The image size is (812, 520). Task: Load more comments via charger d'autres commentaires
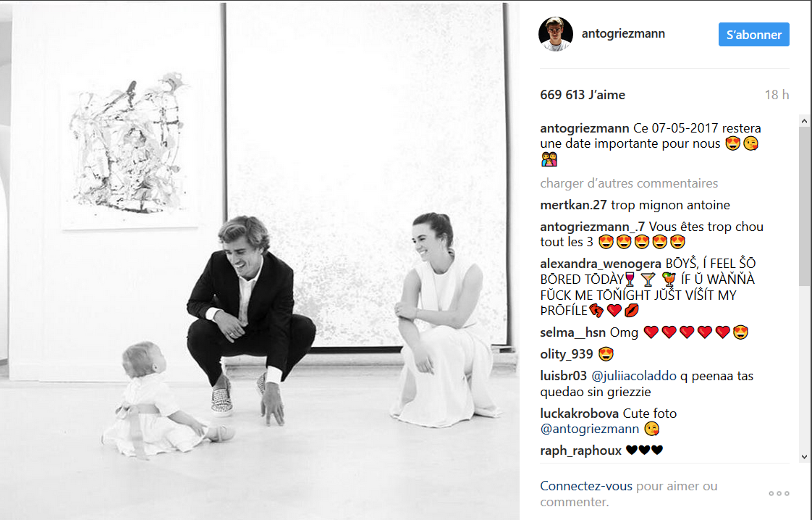(x=629, y=183)
